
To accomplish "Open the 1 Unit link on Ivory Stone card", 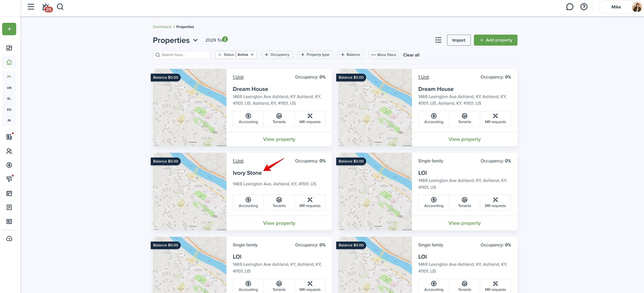I will pyautogui.click(x=238, y=161).
